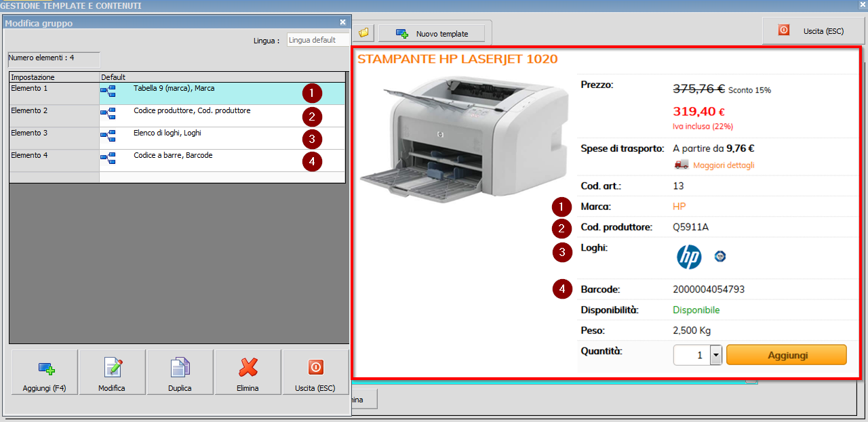Click the orange Aggiungi button
Screen dimensions: 868x422
point(787,355)
